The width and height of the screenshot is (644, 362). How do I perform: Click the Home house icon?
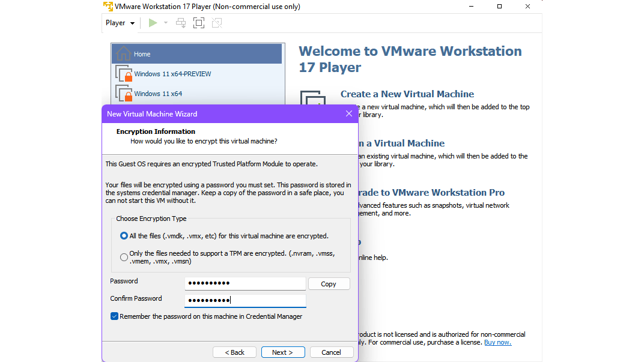point(123,54)
